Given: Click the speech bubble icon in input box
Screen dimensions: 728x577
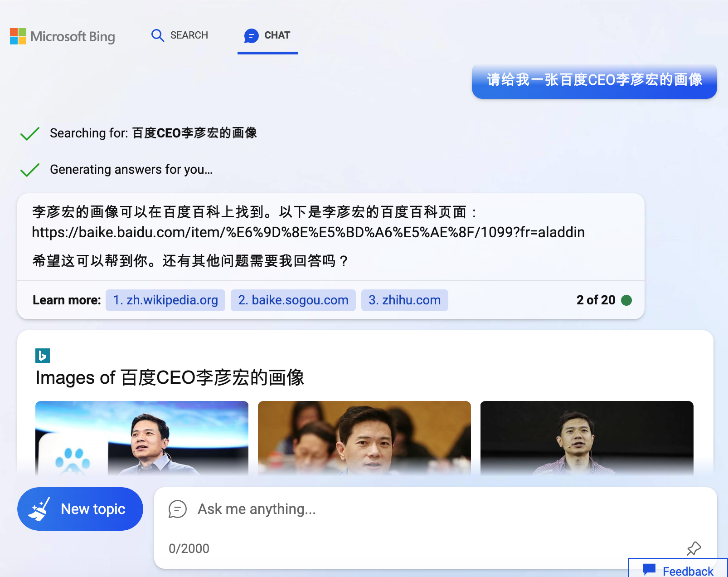Looking at the screenshot, I should tap(178, 509).
